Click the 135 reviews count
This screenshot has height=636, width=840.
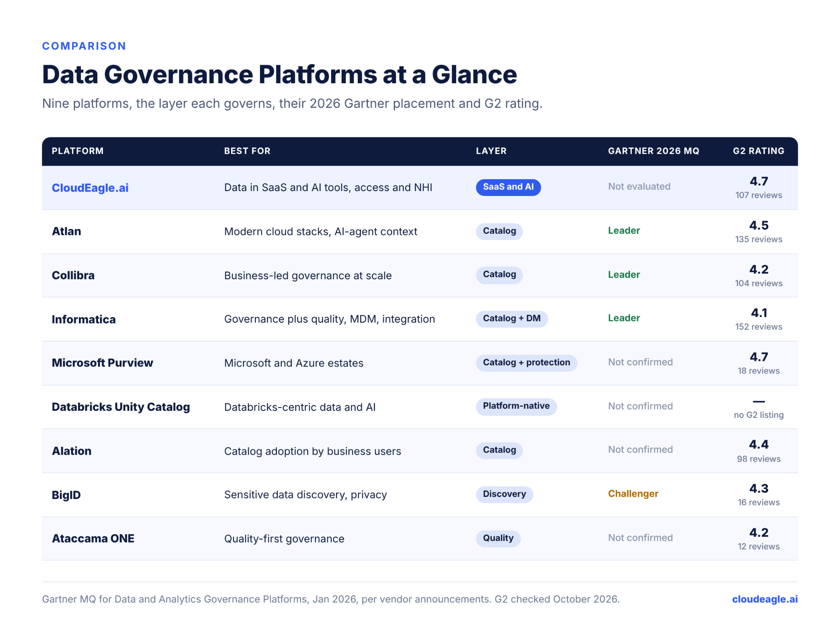[758, 239]
